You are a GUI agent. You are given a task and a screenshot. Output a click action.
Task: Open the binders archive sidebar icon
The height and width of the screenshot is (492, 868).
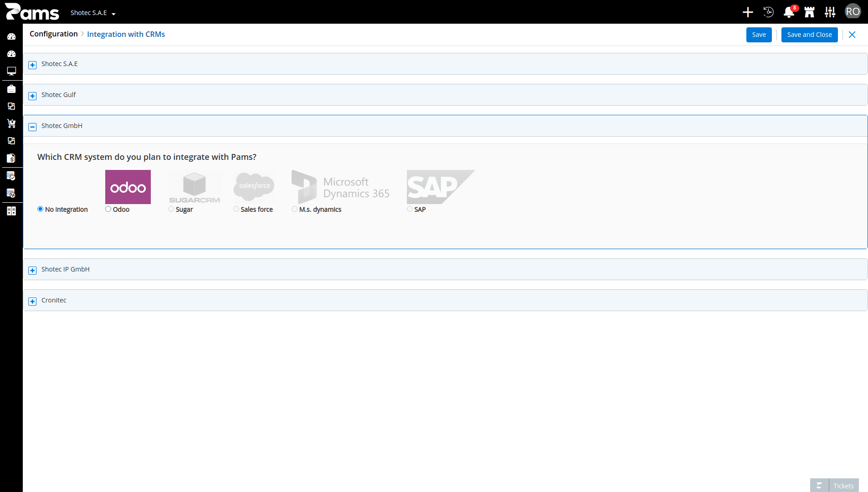tap(11, 211)
